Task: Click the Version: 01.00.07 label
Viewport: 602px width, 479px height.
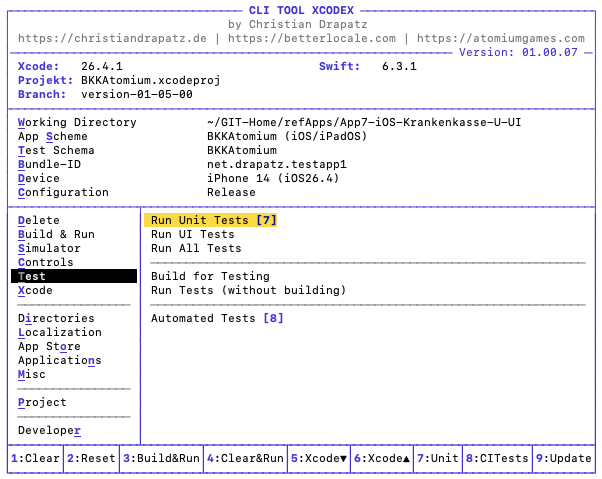Action: (x=518, y=53)
